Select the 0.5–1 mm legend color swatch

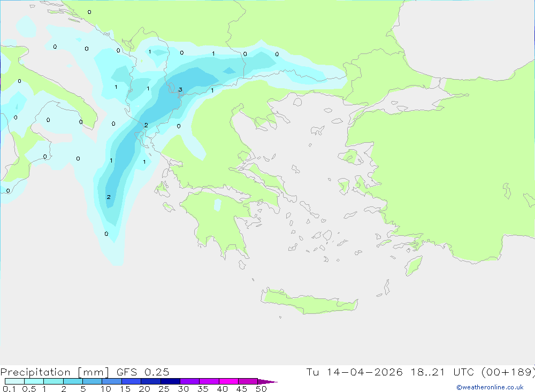34,381
